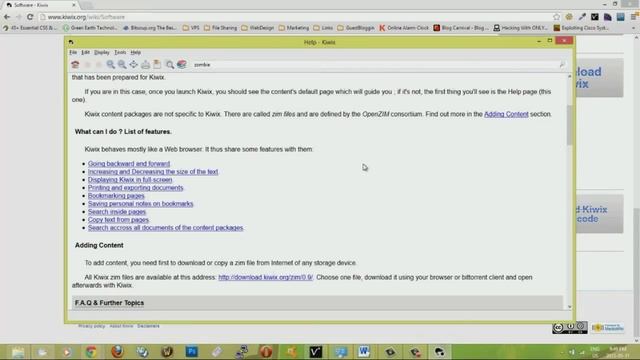
Task: Click the Creative Commons license badge
Action: pyautogui.click(x=570, y=327)
